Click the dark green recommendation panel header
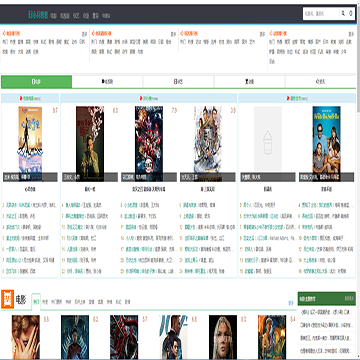This screenshot has height=360, width=360. point(327,298)
